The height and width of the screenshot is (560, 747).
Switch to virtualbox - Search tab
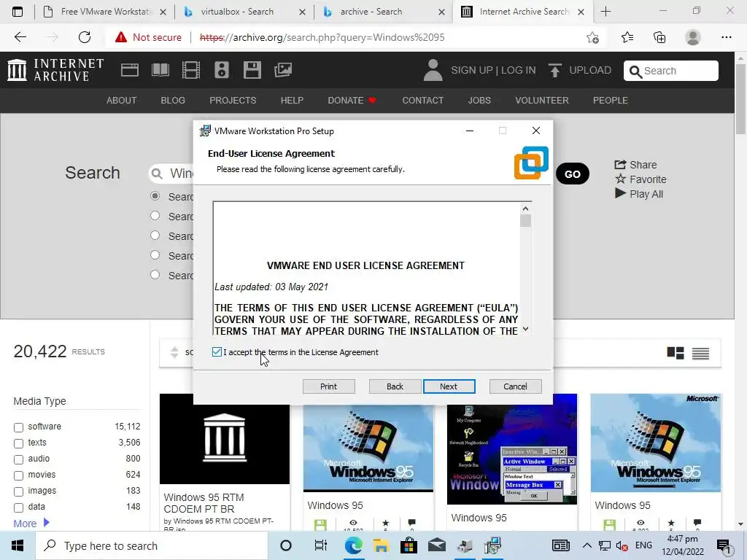click(x=244, y=12)
